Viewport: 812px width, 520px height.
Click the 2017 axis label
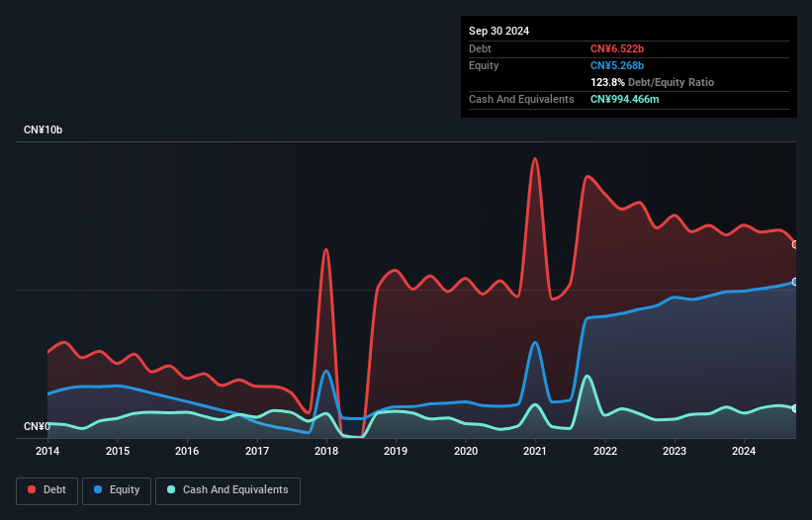[257, 451]
